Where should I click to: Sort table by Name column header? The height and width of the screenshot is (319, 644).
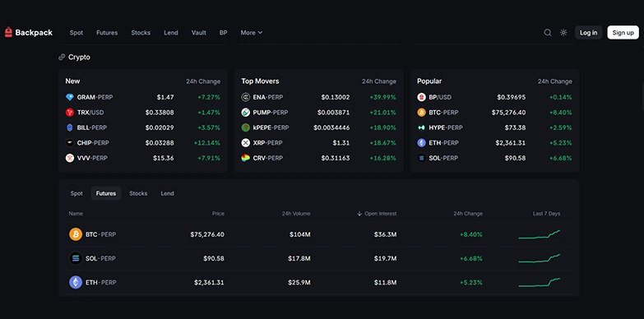[x=76, y=214]
